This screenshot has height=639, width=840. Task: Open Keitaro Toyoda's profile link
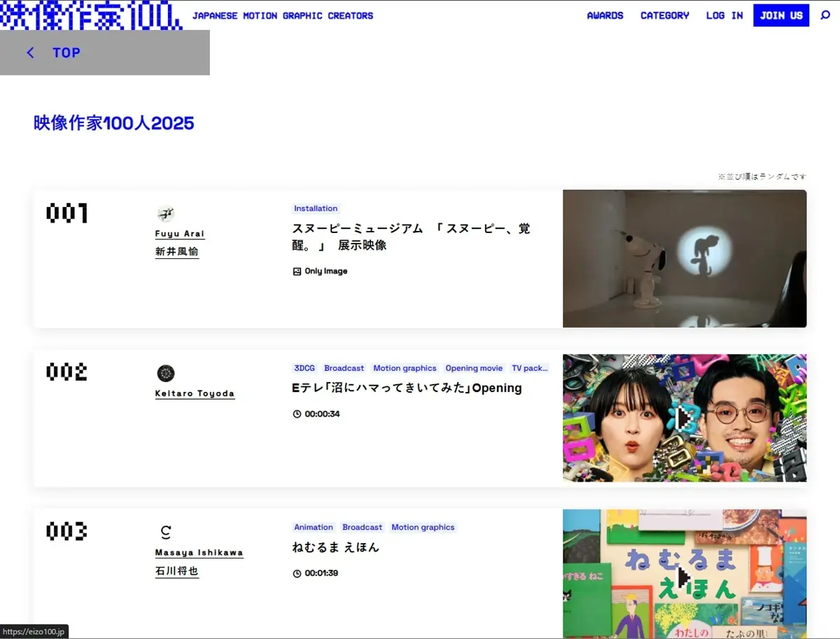195,393
